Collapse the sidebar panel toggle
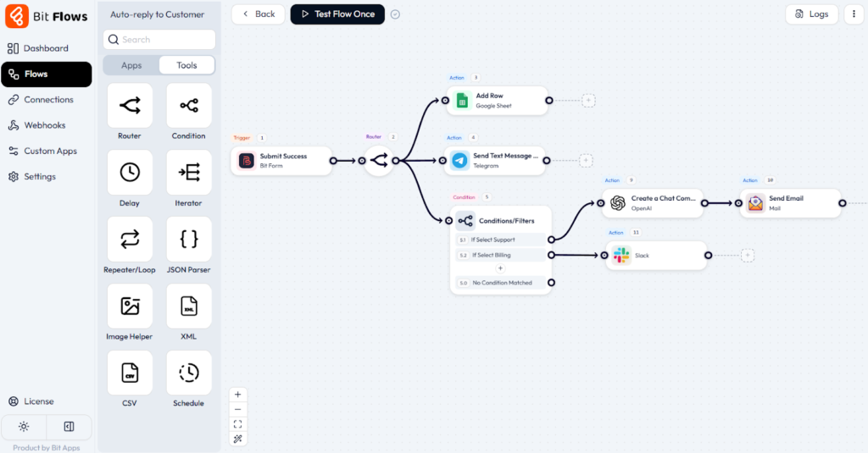 (x=69, y=427)
